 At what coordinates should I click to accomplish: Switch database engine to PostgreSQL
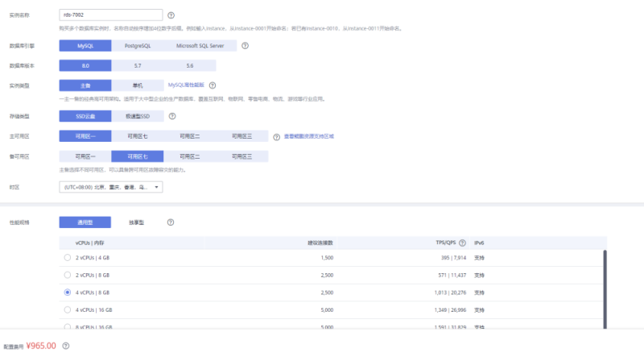point(142,46)
